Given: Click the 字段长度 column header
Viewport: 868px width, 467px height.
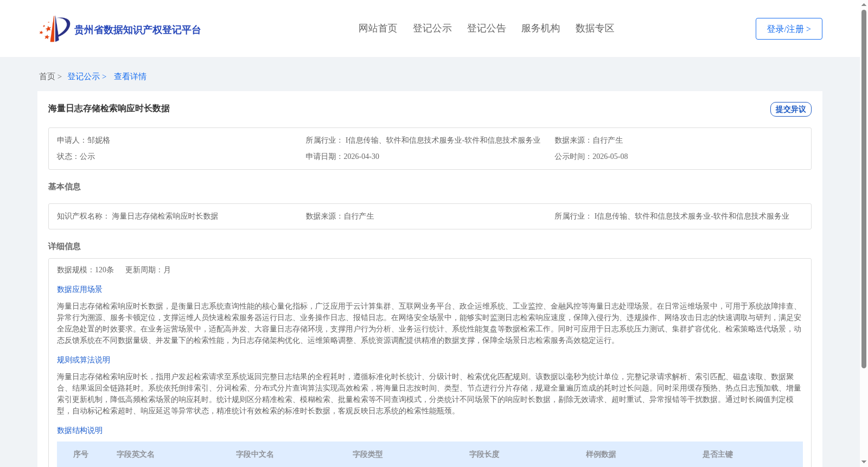Looking at the screenshot, I should pyautogui.click(x=484, y=454).
